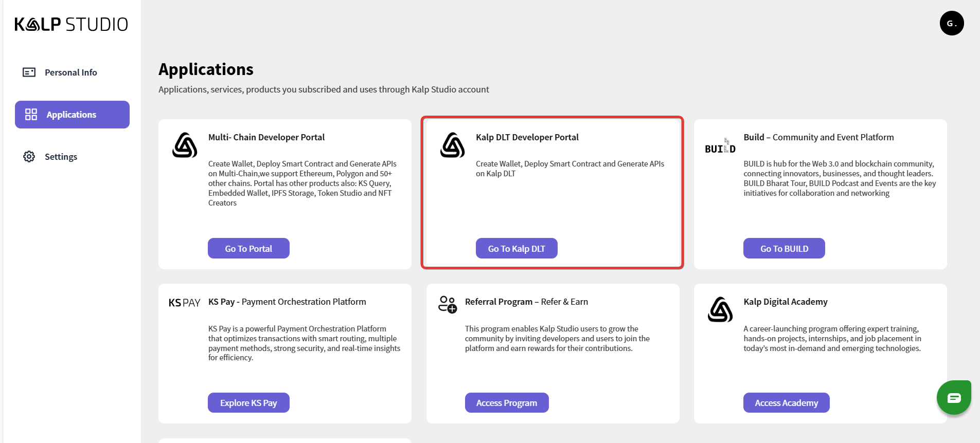Click the Referral Program people icon

447,304
